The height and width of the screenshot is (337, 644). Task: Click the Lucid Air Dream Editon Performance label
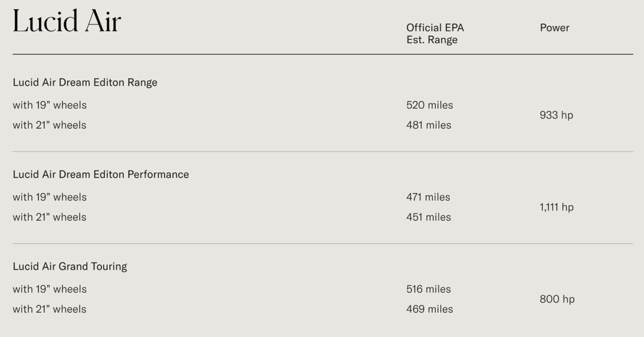click(x=101, y=174)
